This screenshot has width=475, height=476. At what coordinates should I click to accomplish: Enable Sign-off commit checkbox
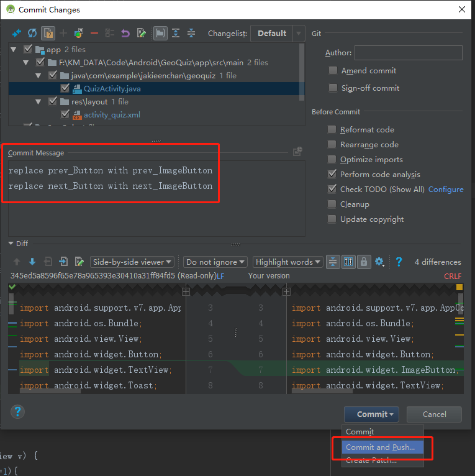pos(333,88)
